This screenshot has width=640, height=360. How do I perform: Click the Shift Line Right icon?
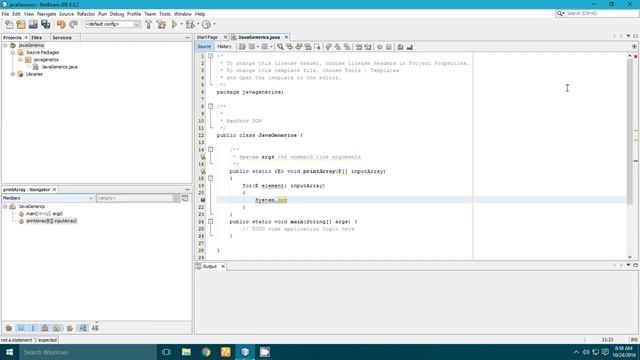368,47
